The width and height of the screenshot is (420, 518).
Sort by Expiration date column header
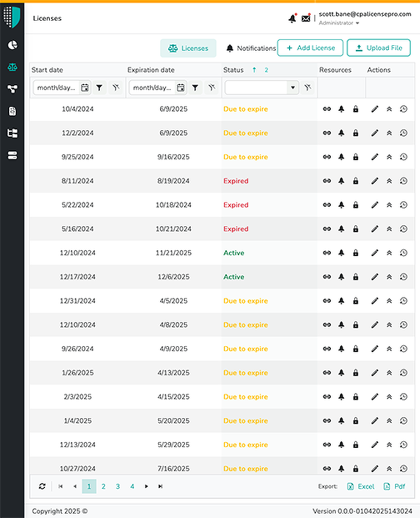(x=151, y=70)
